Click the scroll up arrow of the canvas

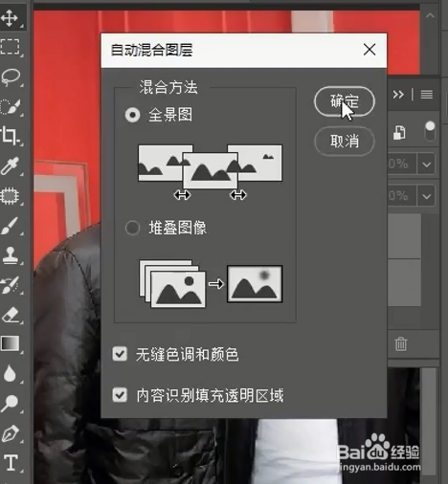[430, 15]
